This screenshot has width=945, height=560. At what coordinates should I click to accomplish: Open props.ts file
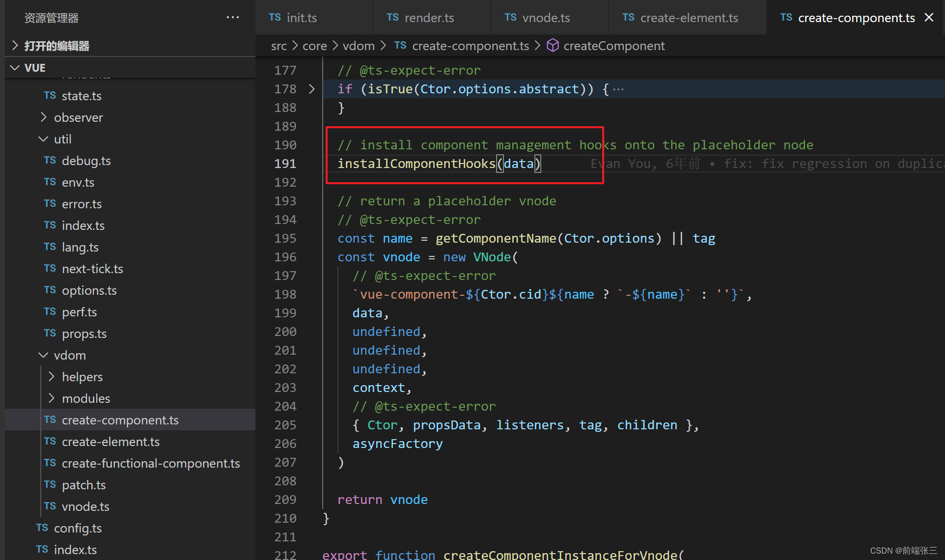click(x=130, y=334)
